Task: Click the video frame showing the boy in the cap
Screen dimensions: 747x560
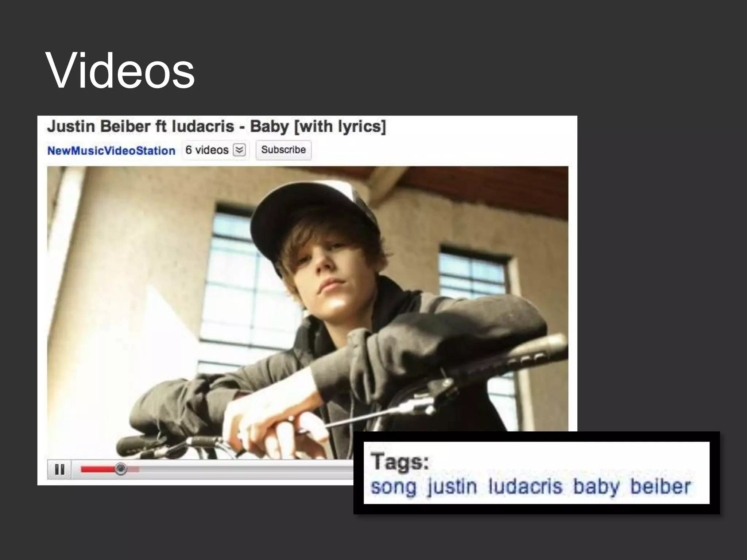Action: coord(307,312)
